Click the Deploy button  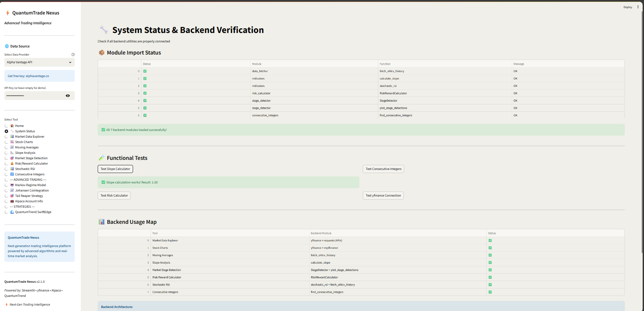point(628,7)
